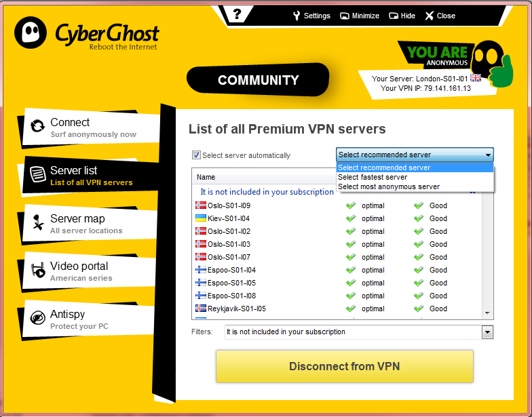Click the Hide window icon
Image resolution: width=532 pixels, height=417 pixels.
coord(394,16)
